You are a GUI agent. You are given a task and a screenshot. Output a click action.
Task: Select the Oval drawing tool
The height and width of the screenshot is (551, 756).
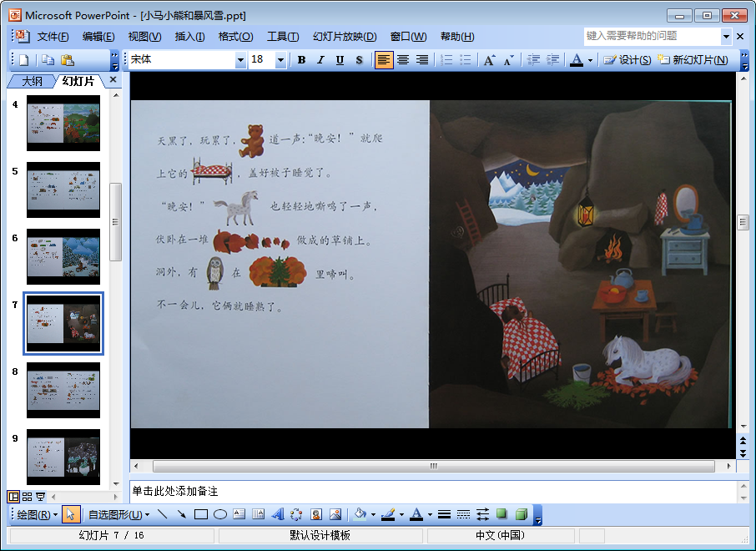[x=220, y=514]
